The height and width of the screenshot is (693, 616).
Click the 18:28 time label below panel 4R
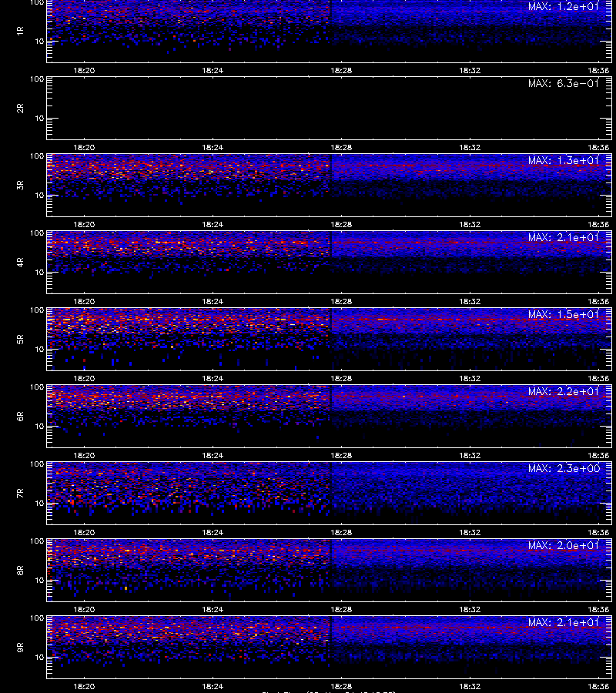pos(341,301)
